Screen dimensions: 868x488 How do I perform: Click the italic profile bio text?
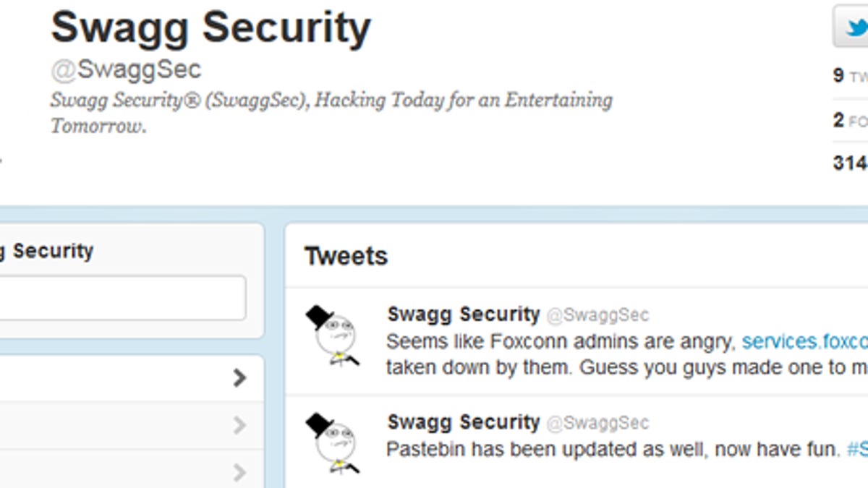(331, 112)
